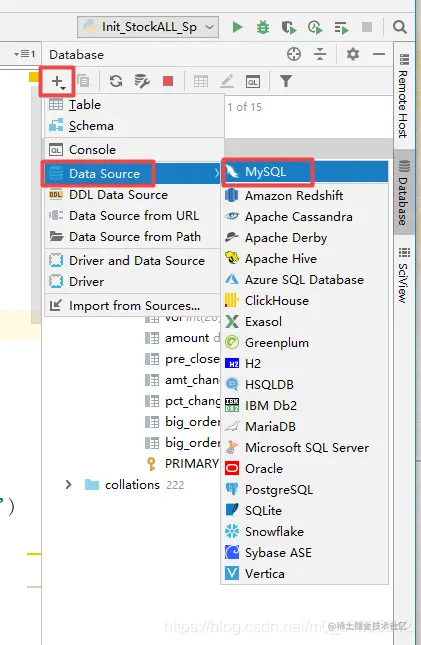Expand the collations folder
Image resolution: width=421 pixels, height=645 pixels.
(x=69, y=485)
